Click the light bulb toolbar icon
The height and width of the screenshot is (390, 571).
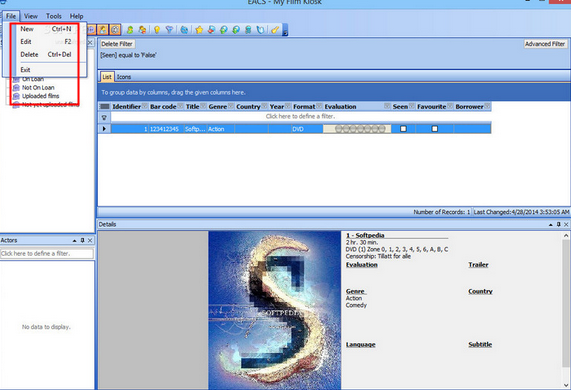tap(157, 30)
